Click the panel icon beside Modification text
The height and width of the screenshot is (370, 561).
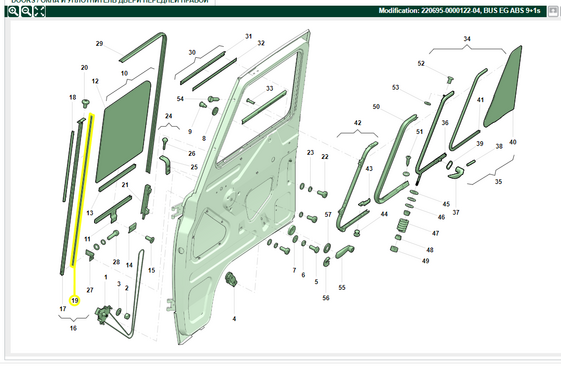pyautogui.click(x=553, y=11)
